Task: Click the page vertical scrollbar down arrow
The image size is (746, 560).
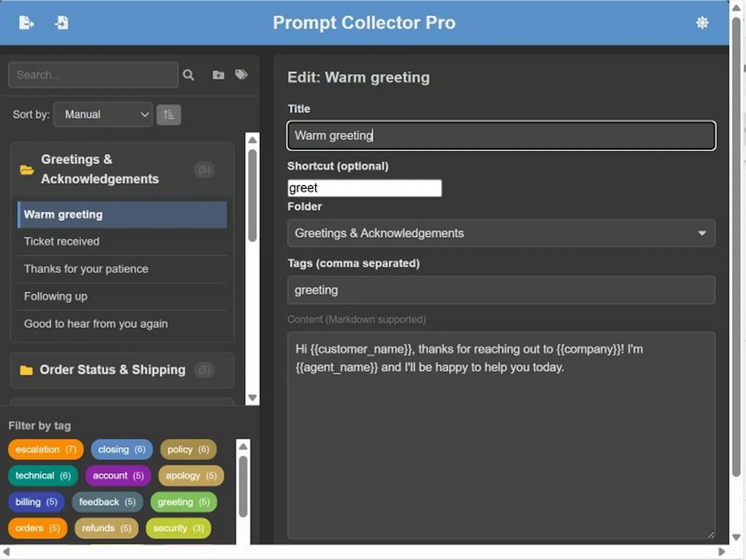Action: 737,537
